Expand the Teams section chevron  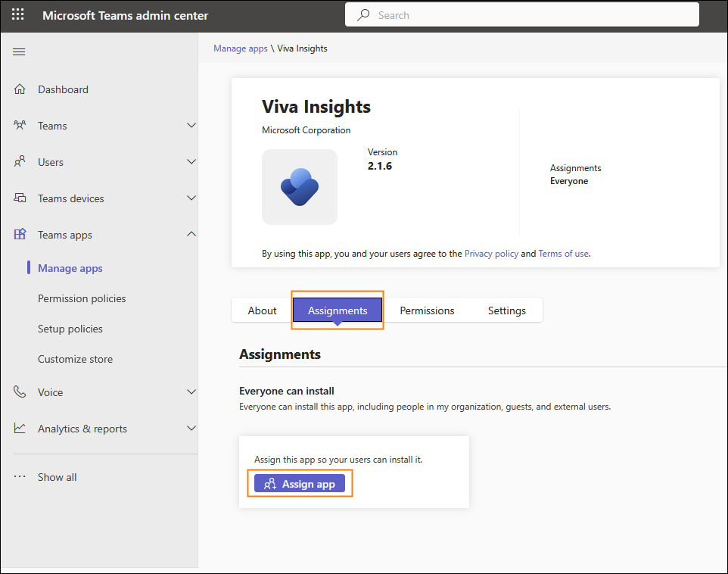pyautogui.click(x=191, y=125)
